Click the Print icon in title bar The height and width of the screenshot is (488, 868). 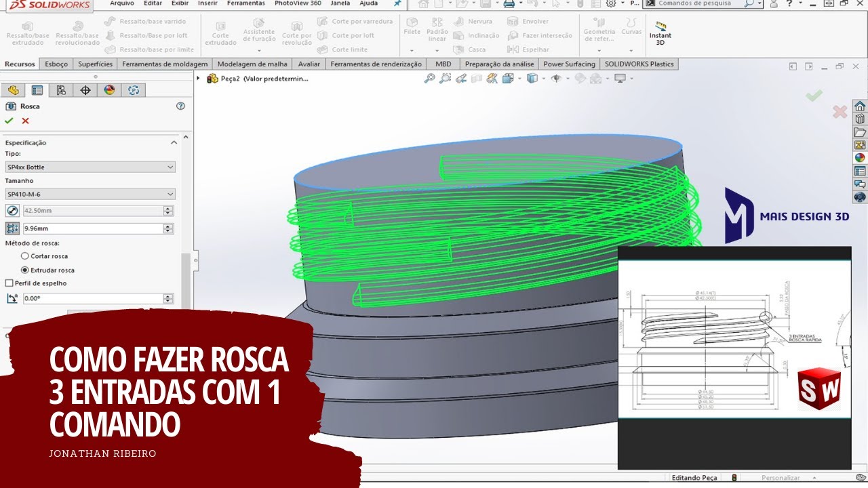coord(508,3)
